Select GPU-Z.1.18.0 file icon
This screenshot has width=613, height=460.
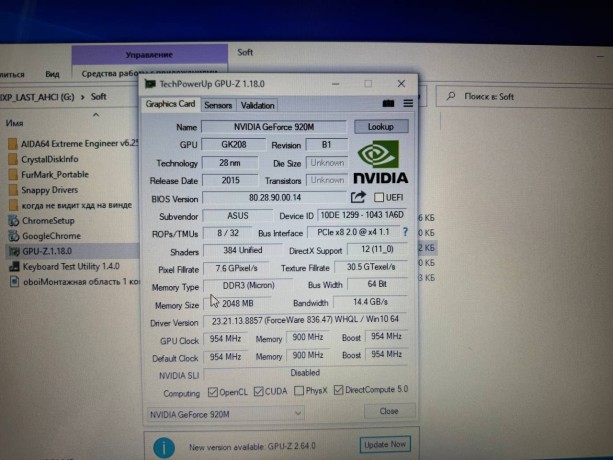point(14,251)
